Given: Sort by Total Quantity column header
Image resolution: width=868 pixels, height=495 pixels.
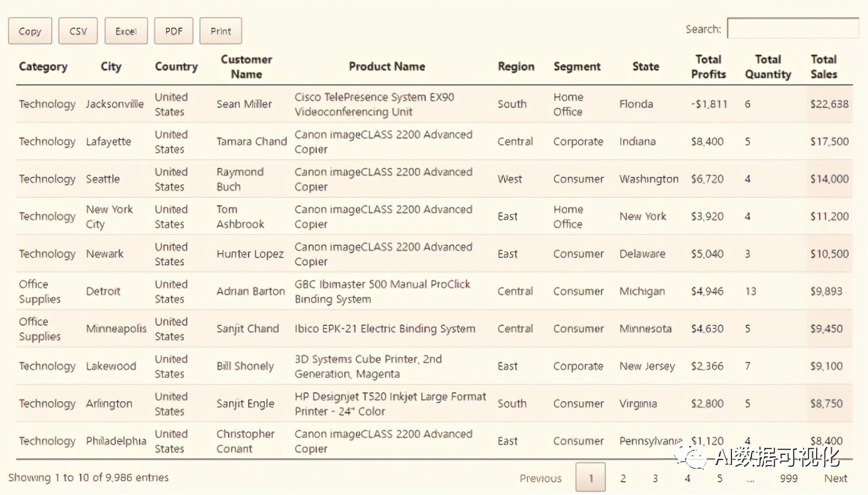Looking at the screenshot, I should 768,67.
